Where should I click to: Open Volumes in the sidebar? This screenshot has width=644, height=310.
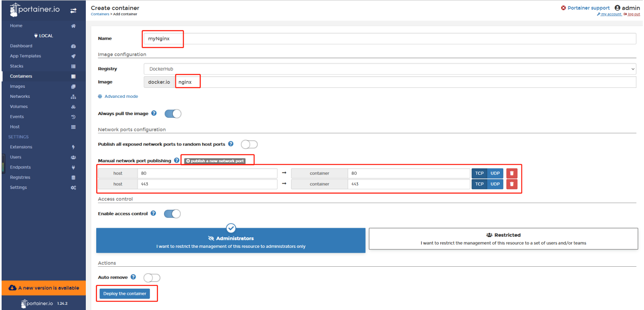[x=19, y=107]
